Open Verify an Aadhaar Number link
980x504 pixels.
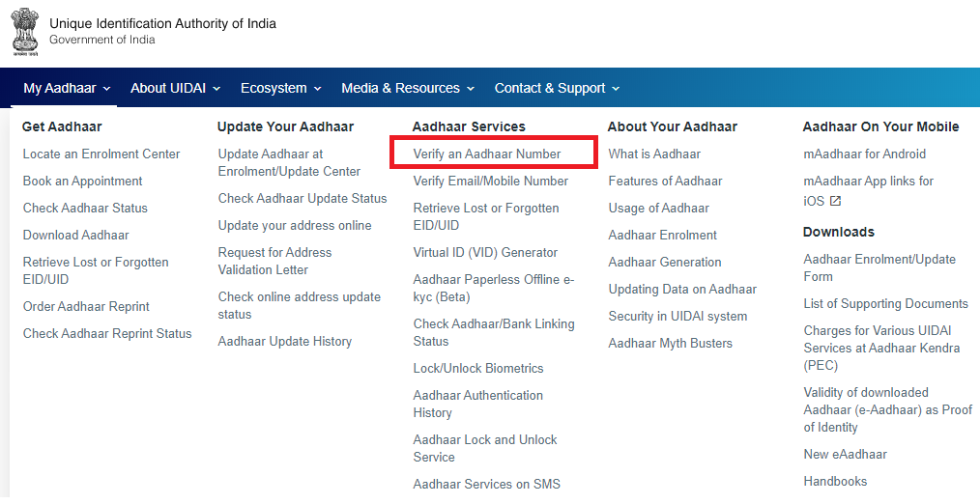[x=487, y=154]
